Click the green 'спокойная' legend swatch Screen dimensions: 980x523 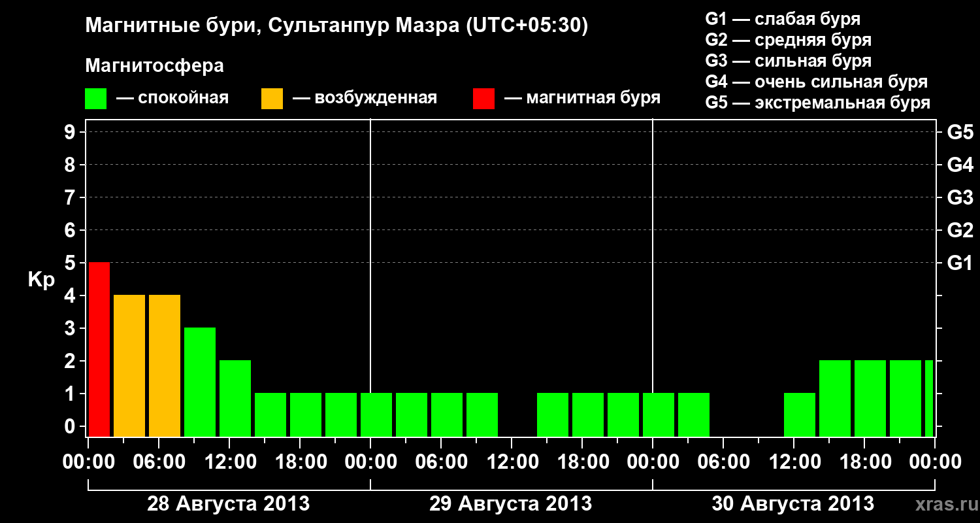point(96,99)
